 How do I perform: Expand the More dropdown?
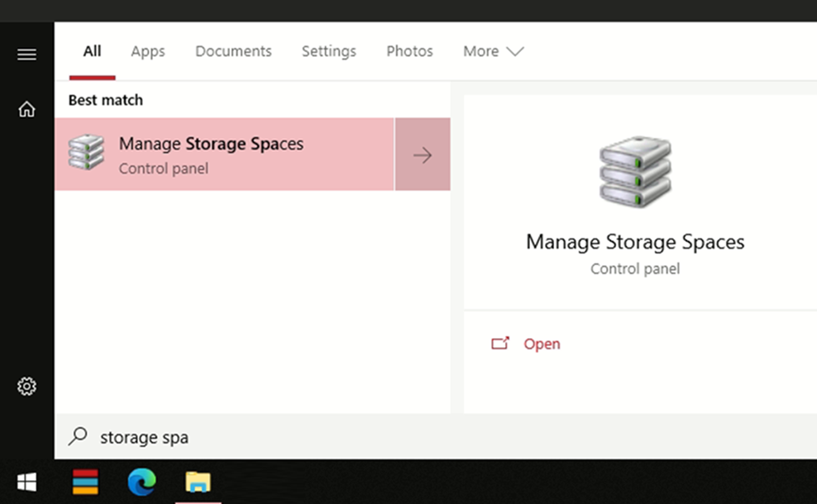pos(494,51)
